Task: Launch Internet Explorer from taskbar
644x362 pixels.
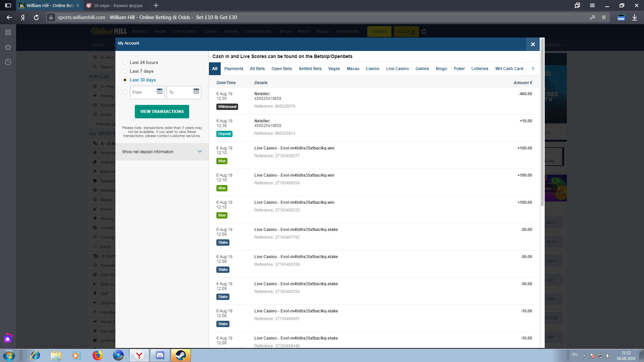Action: (x=35, y=355)
